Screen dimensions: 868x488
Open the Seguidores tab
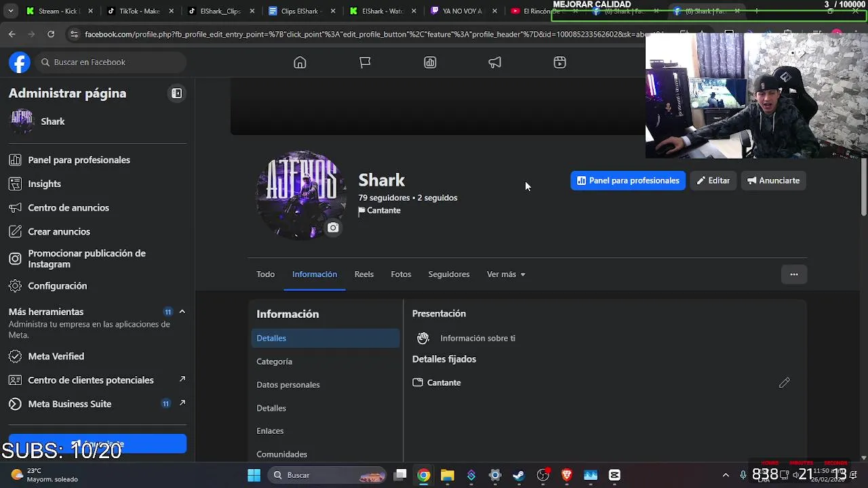(x=449, y=274)
